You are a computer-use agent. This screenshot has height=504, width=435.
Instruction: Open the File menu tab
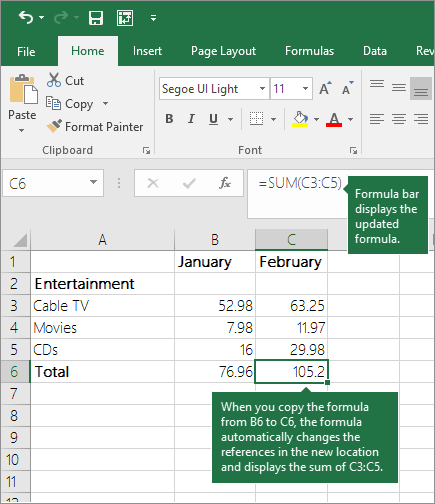coord(26,52)
